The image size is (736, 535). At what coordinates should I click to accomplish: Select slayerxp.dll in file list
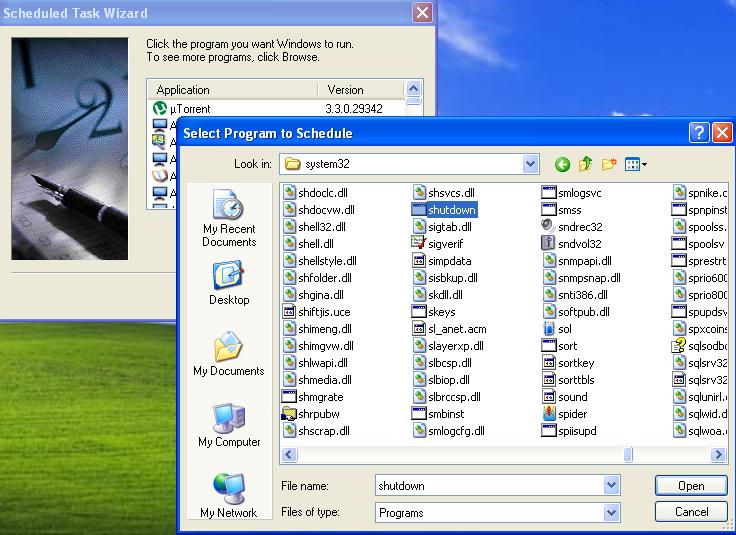[x=448, y=346]
